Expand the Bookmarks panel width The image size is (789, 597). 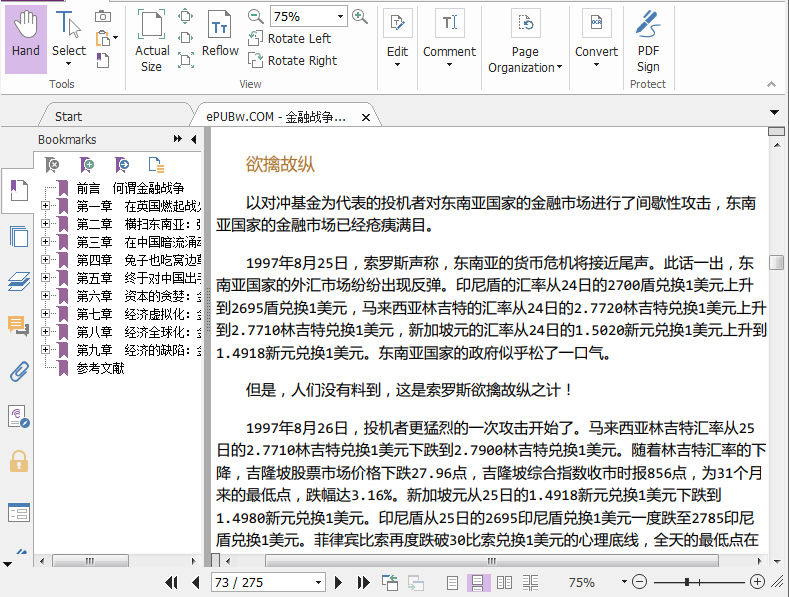178,139
